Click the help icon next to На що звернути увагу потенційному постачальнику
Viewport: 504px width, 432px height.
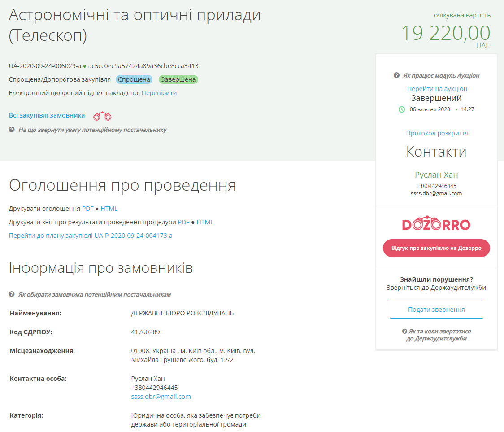12,130
